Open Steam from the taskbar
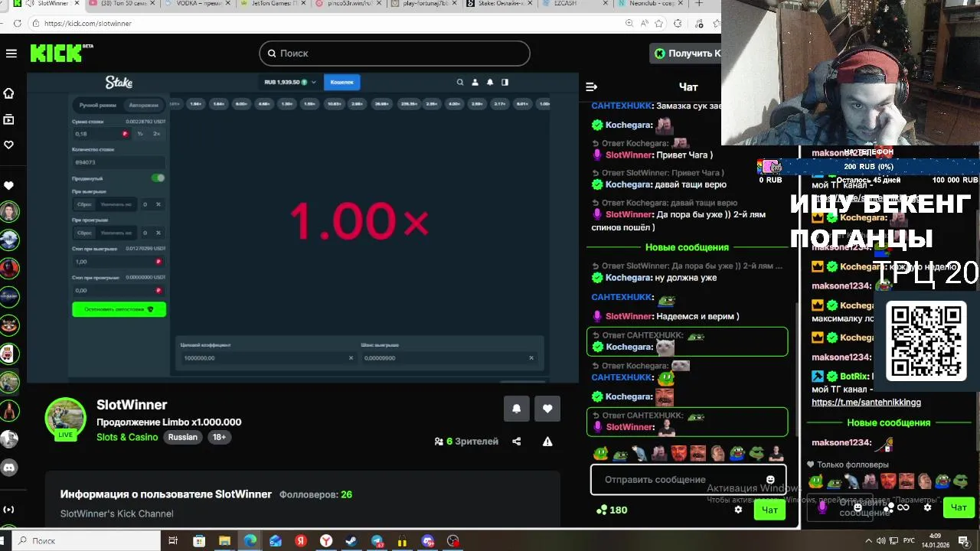The height and width of the screenshot is (551, 980). coord(351,541)
